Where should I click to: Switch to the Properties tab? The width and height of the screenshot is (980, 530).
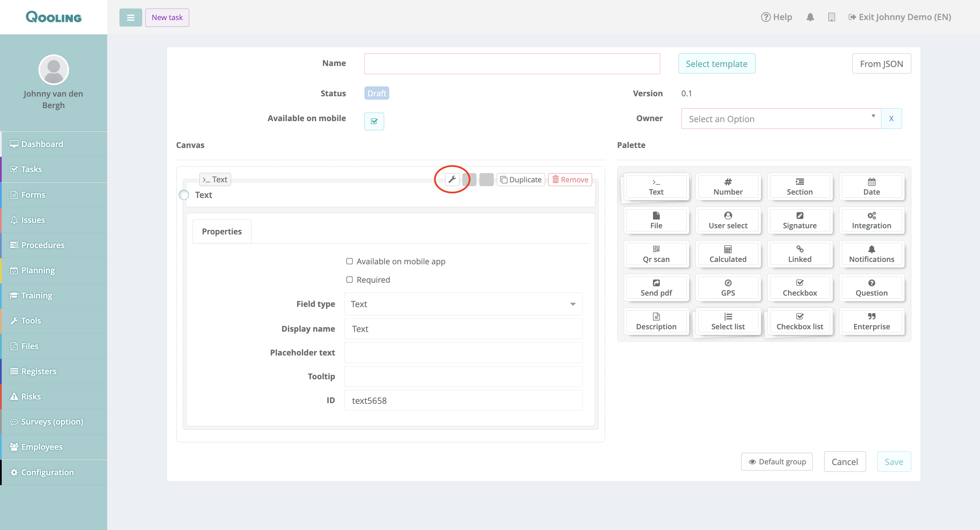(x=222, y=232)
